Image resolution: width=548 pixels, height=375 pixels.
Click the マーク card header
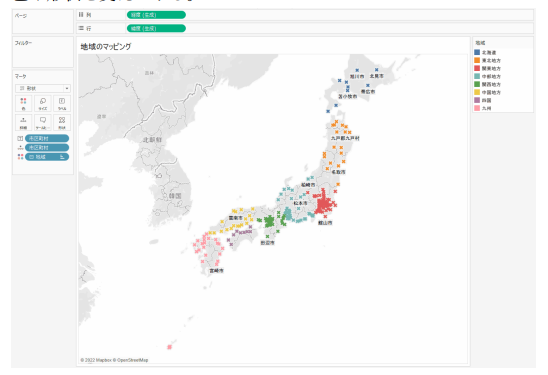[x=20, y=76]
